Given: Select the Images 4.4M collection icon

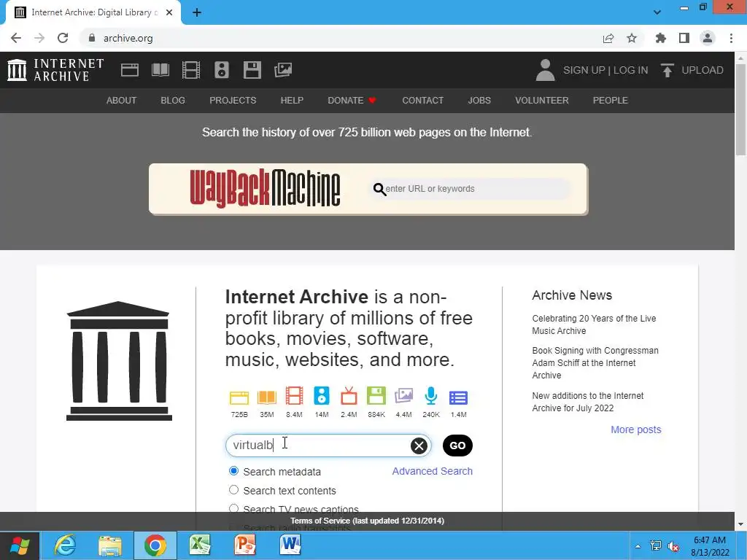Looking at the screenshot, I should pos(403,396).
